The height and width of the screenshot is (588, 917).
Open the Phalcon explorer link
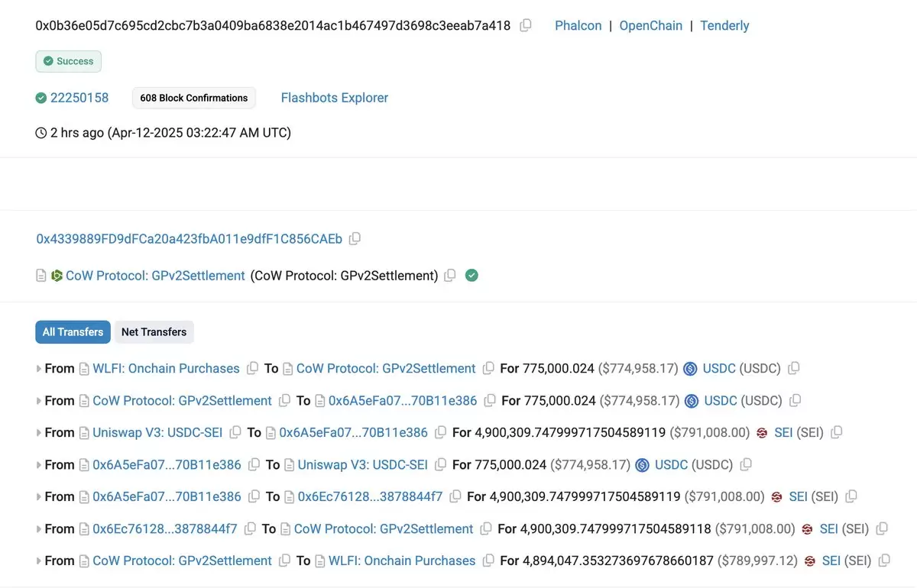tap(578, 25)
